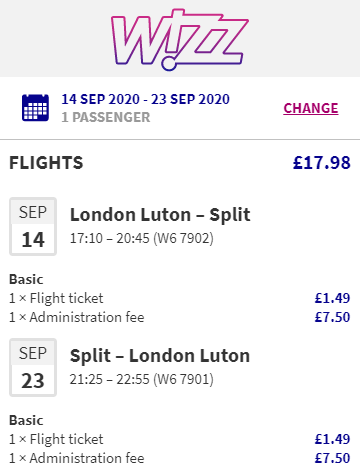Select the return Basic fare label
This screenshot has width=360, height=471.
tap(26, 420)
